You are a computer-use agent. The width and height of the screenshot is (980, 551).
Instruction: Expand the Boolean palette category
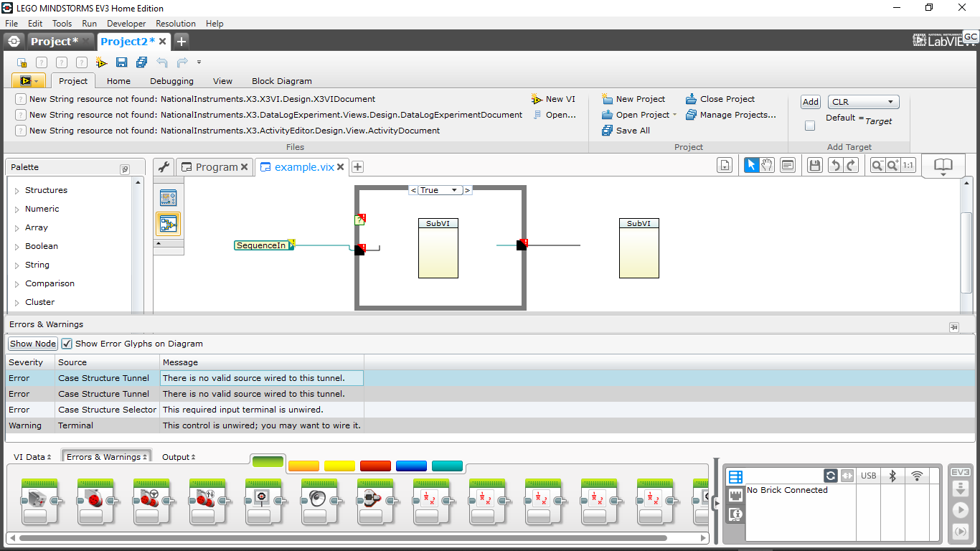tap(17, 247)
